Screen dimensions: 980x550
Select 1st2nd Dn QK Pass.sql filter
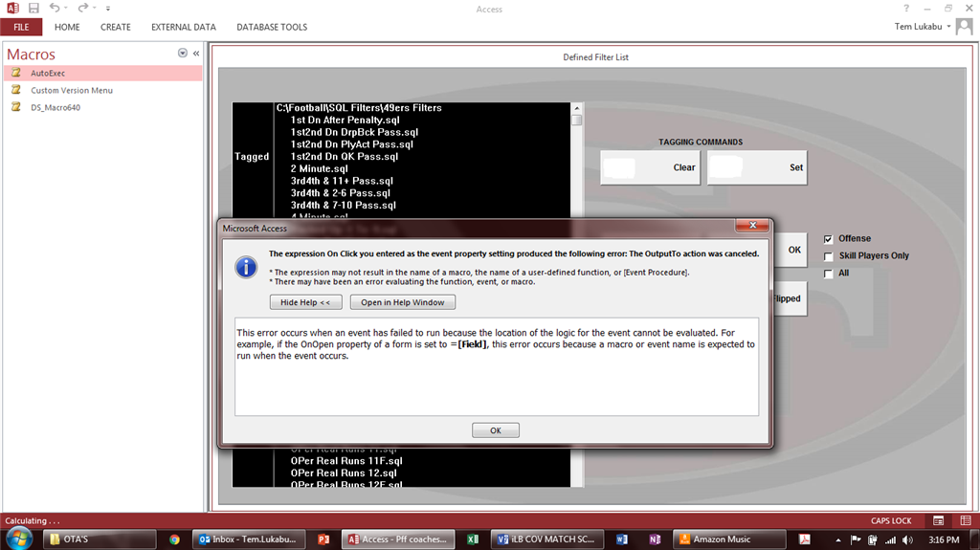(x=345, y=156)
